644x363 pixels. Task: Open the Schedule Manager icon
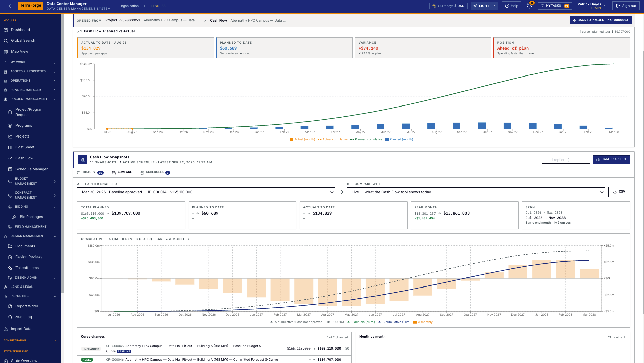(10, 169)
